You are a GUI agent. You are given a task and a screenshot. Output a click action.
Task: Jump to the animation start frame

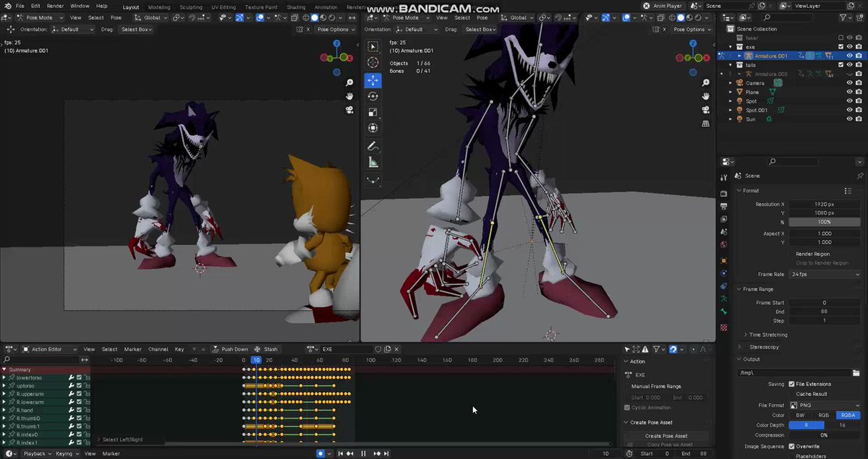click(341, 454)
